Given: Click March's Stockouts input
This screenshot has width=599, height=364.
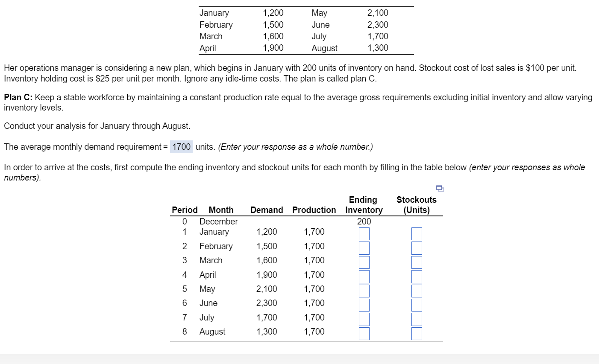Looking at the screenshot, I should 417,262.
